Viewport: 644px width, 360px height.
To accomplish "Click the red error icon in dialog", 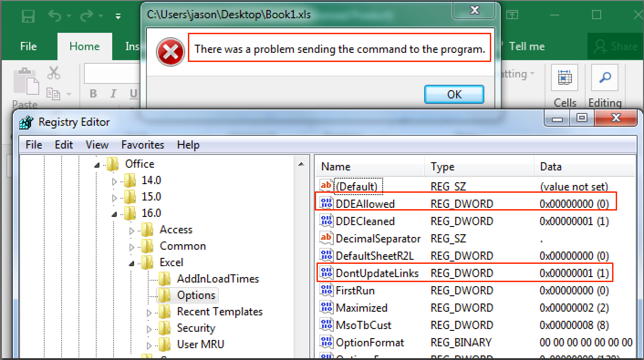I will (171, 51).
